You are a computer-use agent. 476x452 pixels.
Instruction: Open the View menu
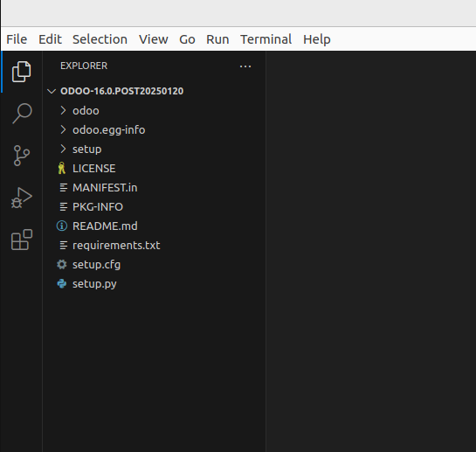(x=154, y=39)
